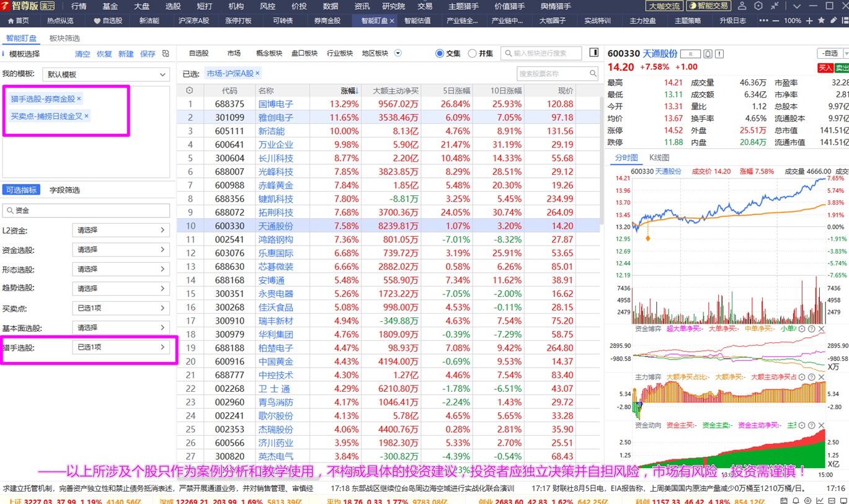This screenshot has width=849, height=504.
Task: Select the 交集 radio button
Action: tap(440, 53)
